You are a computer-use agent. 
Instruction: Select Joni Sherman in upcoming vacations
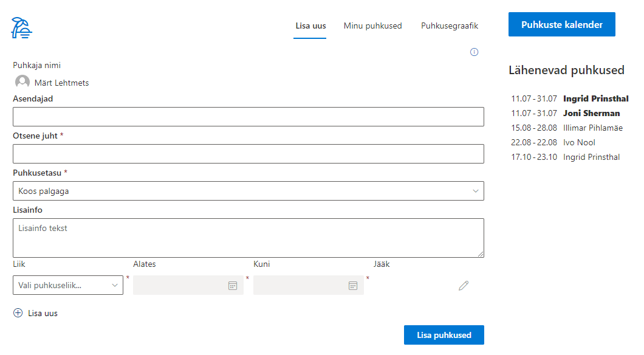(591, 114)
